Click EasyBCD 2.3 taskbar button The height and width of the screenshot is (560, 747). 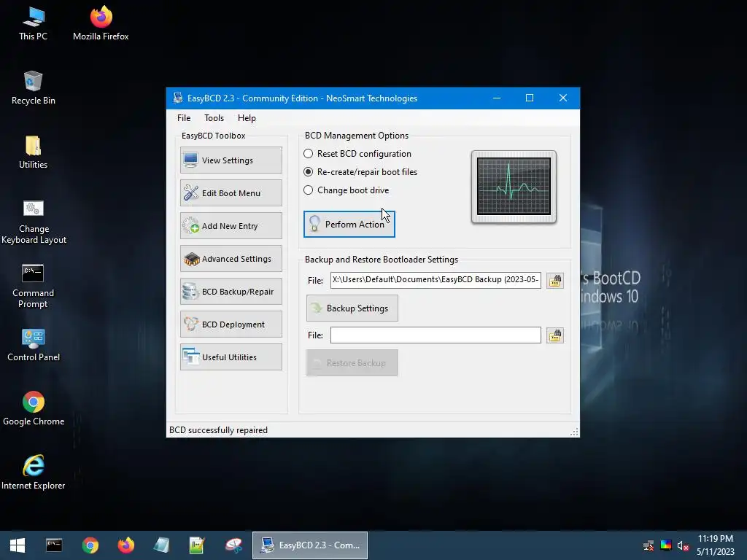(x=309, y=545)
